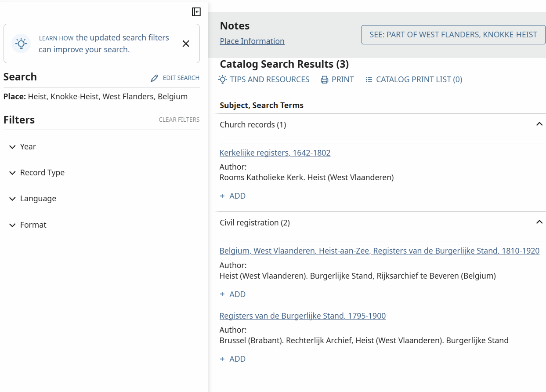
Task: Clear all filters
Action: 179,120
